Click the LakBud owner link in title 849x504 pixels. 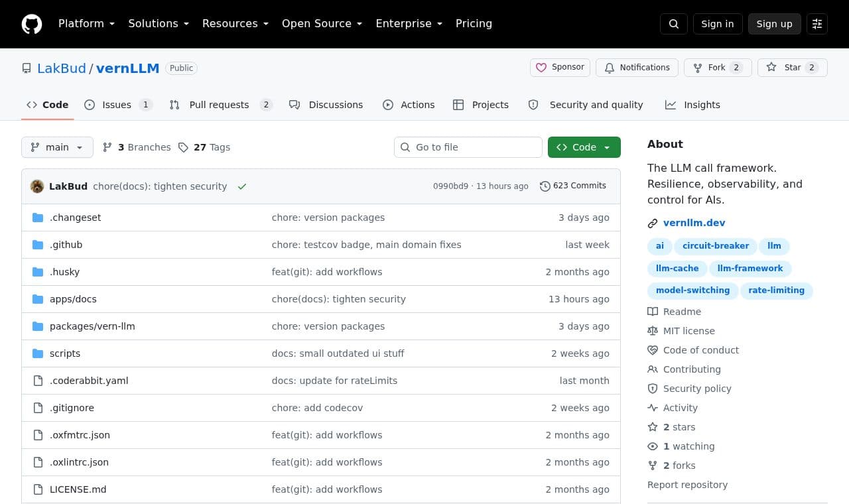(62, 68)
